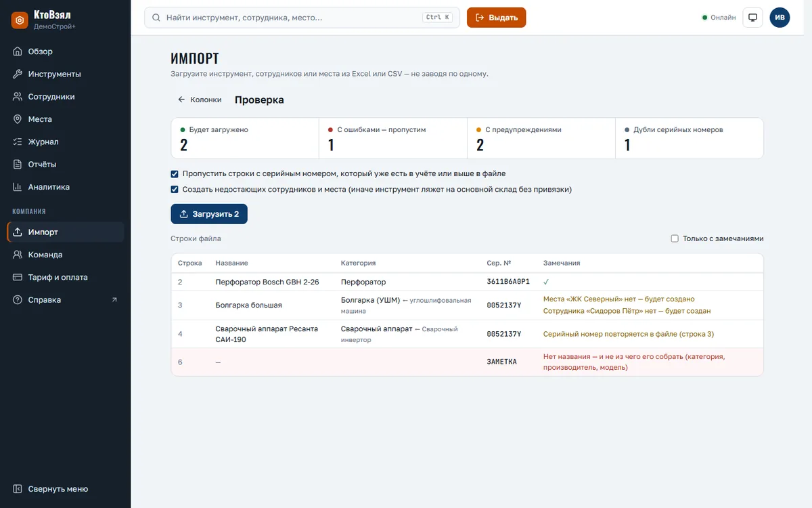Open the Журнал menu item

[65, 142]
